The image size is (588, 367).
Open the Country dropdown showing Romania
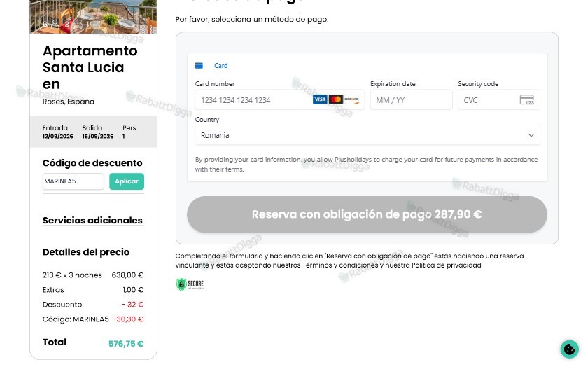click(367, 135)
